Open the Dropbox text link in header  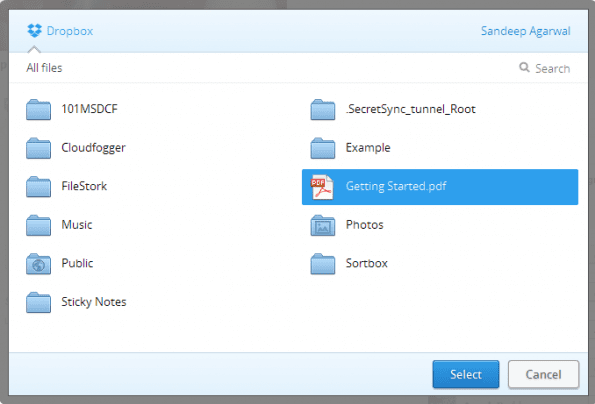(70, 31)
